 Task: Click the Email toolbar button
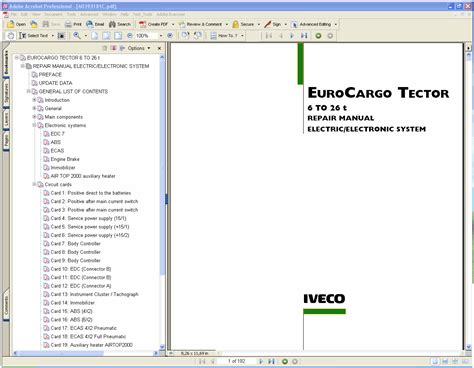[95, 24]
